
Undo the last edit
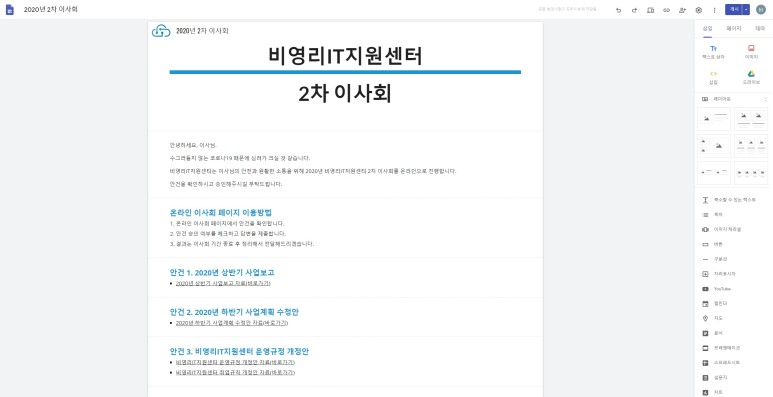tap(618, 10)
